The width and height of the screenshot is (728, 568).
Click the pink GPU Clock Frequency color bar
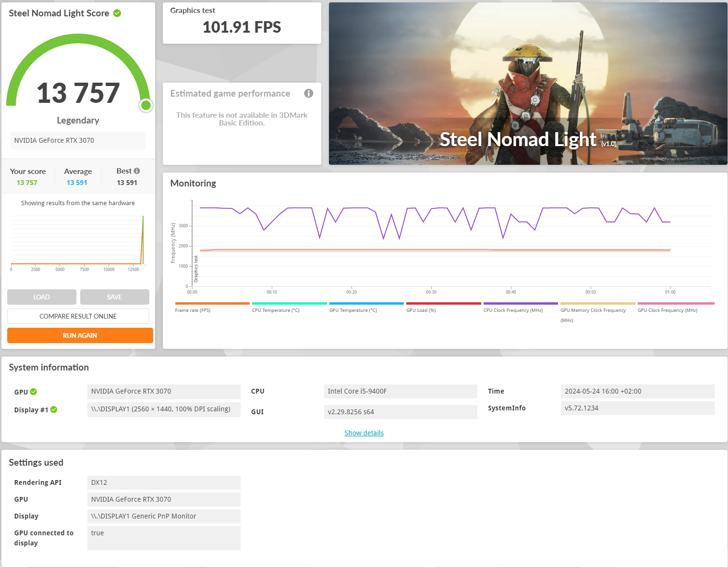pyautogui.click(x=676, y=304)
